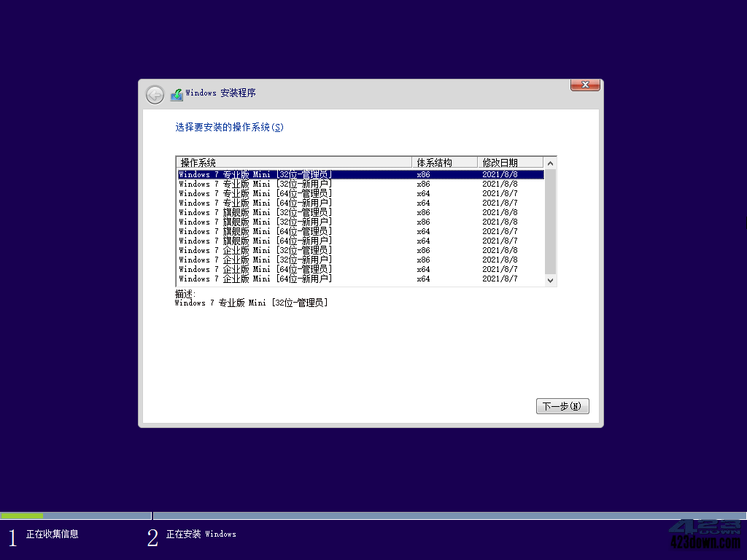Select Windows 7 专业版 Mini 32位-新用户

[292, 184]
